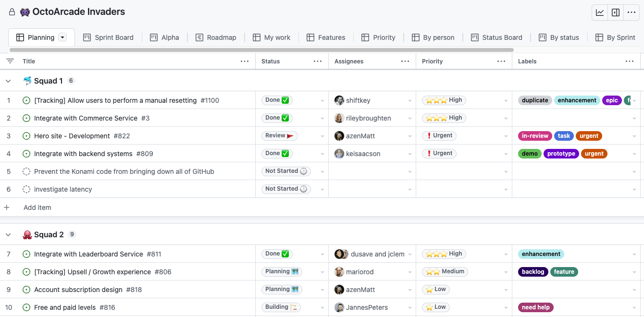This screenshot has height=317, width=644.
Task: Open Status column options menu dots
Action: (318, 61)
